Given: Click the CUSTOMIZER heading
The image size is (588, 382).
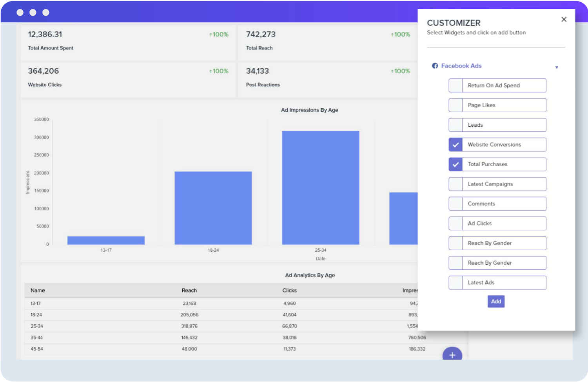Looking at the screenshot, I should [454, 23].
